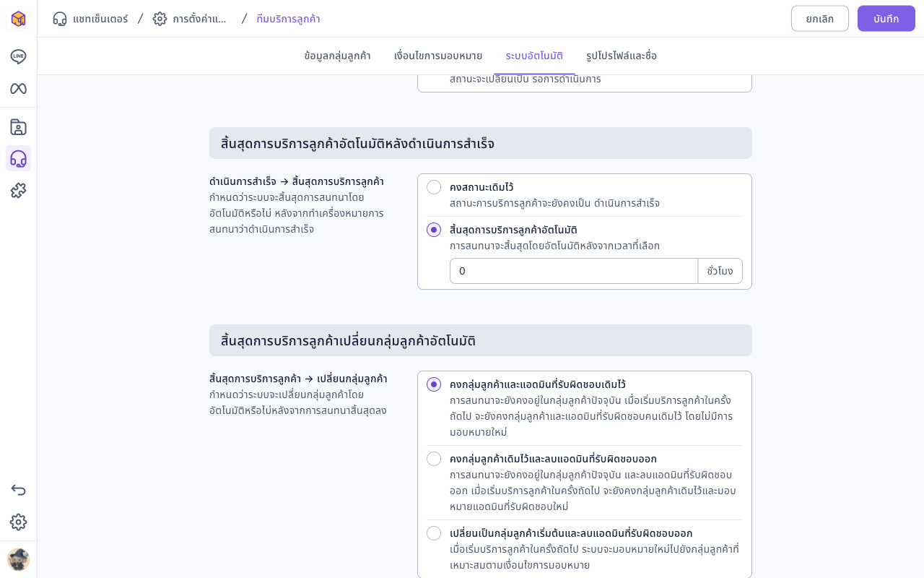Viewport: 924px width, 578px height.
Task: Click the headset icon in the breadcrumb
Action: (x=60, y=19)
